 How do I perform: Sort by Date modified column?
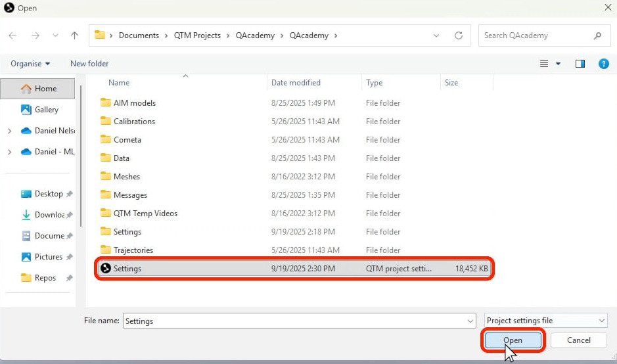[x=296, y=83]
